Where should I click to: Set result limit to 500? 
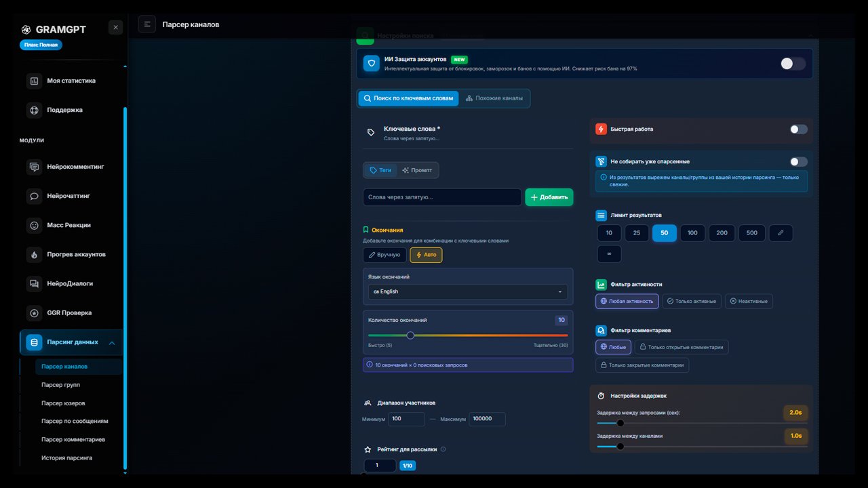752,233
